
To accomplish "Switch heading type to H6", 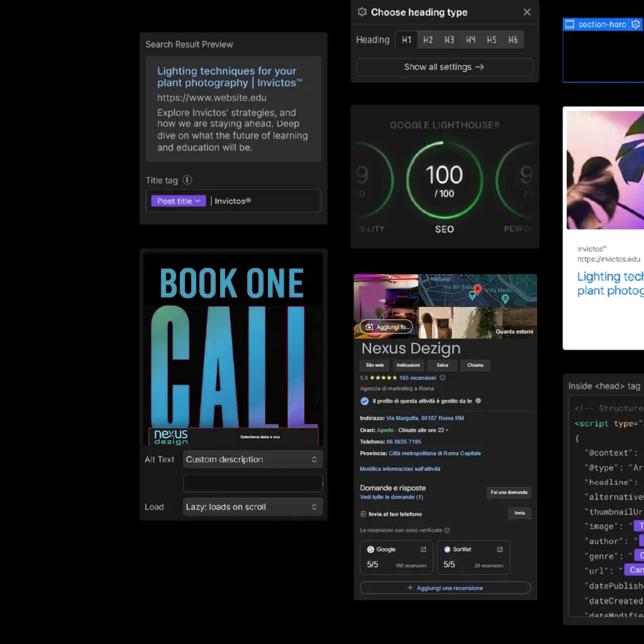I will click(513, 40).
